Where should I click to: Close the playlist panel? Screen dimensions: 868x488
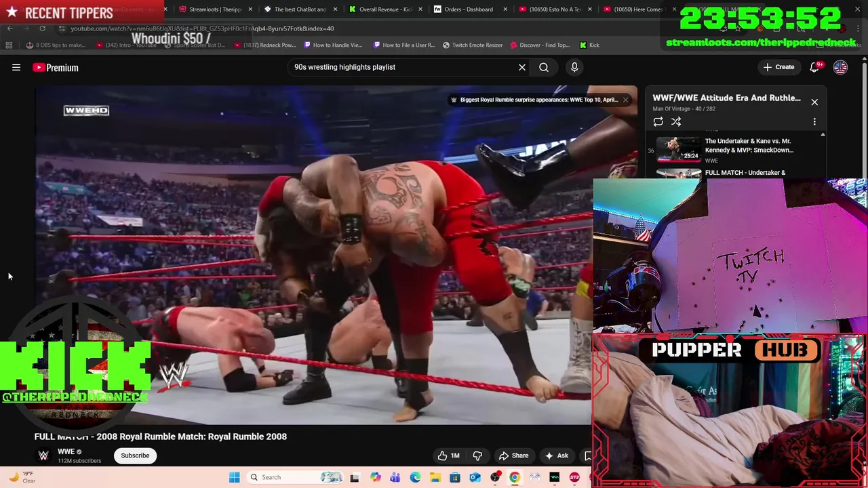tap(814, 102)
